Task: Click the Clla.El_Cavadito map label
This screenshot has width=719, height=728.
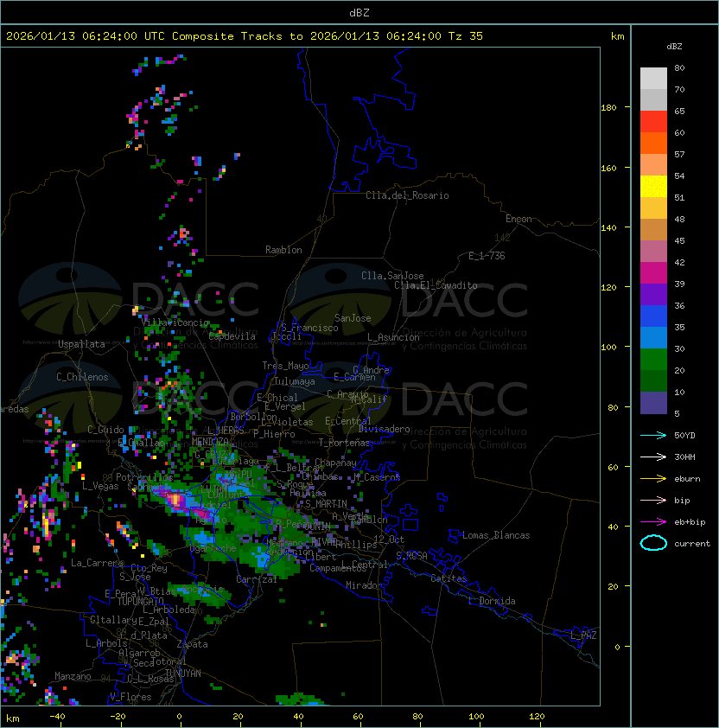Action: pos(436,285)
